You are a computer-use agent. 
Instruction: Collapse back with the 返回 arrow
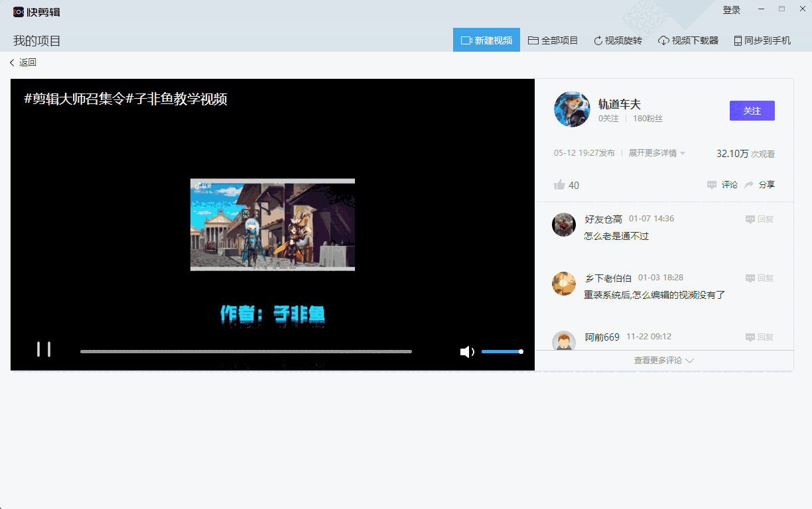click(x=22, y=62)
